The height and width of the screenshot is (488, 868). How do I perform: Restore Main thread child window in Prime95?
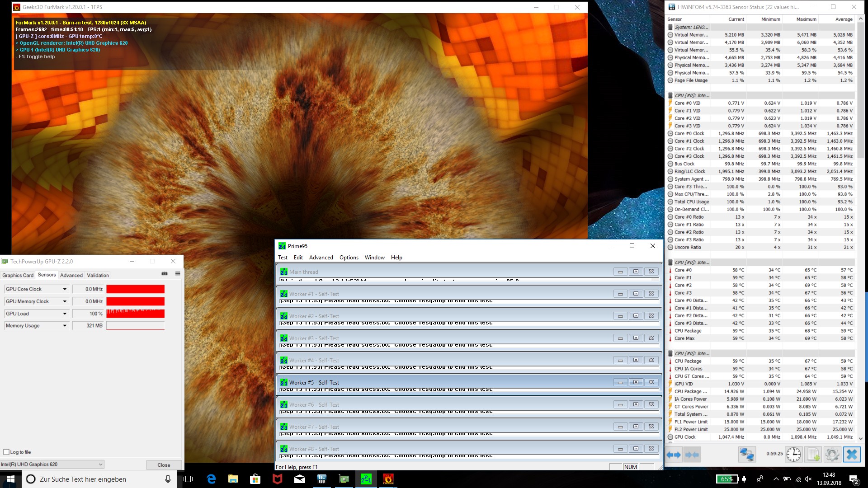(636, 272)
